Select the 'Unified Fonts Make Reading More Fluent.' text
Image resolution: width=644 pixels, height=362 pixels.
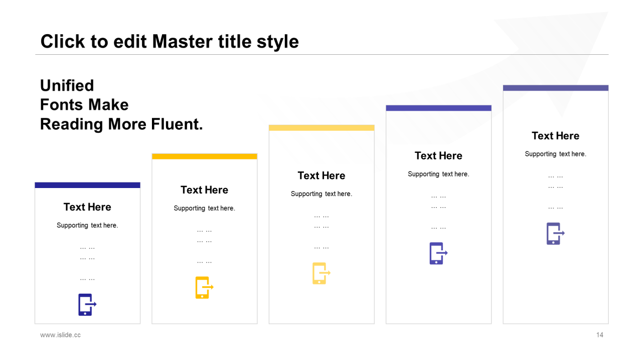(x=121, y=105)
